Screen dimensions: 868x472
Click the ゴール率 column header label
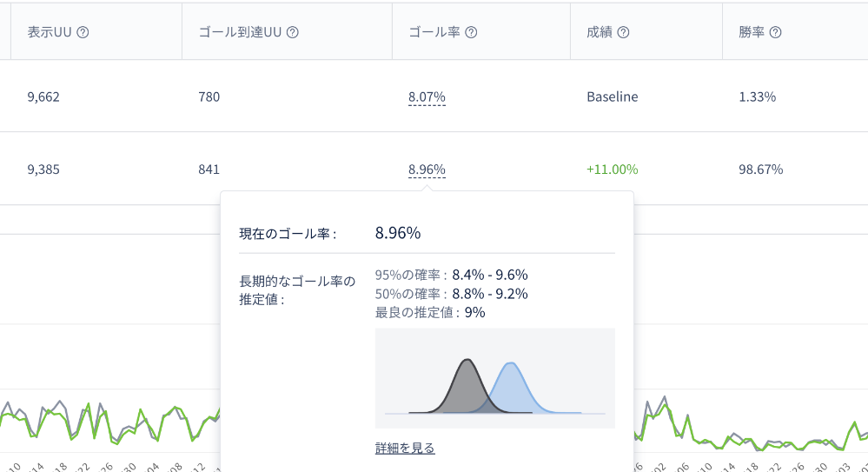click(x=434, y=33)
